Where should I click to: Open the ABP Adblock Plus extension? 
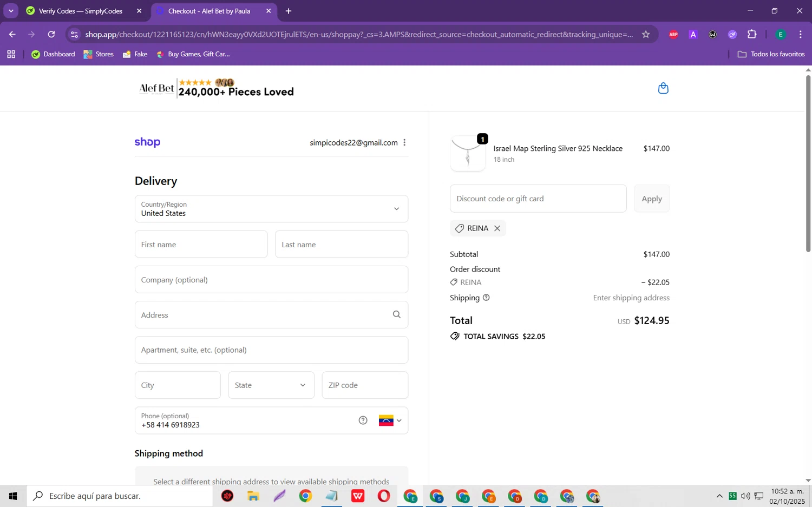tap(673, 34)
